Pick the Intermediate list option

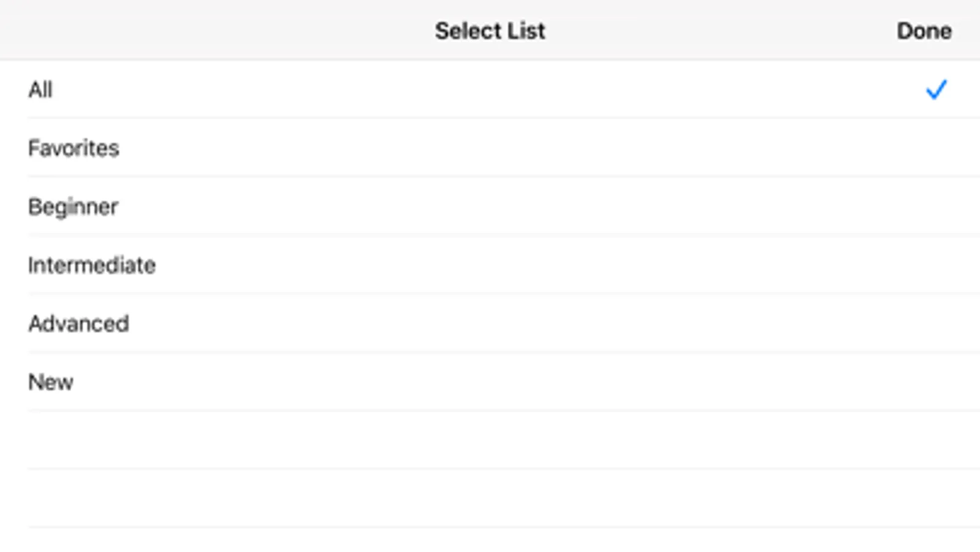490,265
